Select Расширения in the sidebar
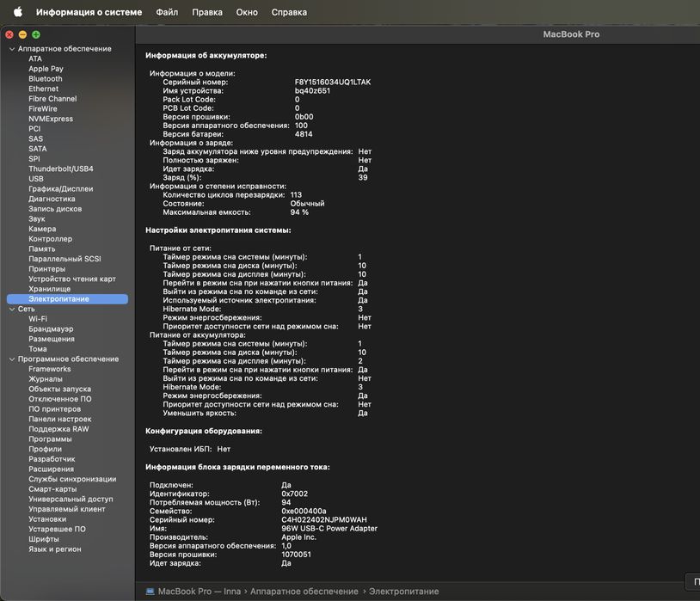Screen dimensions: 700x601 [52, 469]
